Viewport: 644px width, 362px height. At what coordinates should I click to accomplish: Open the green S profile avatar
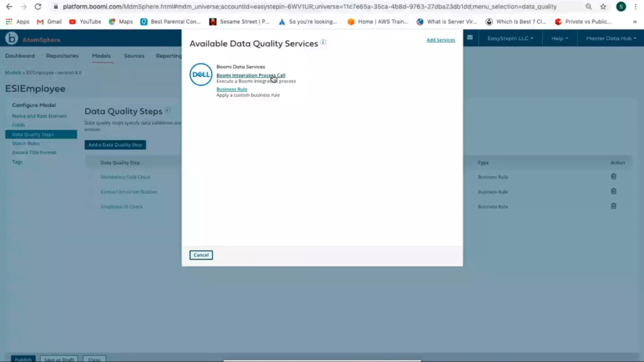[x=621, y=6]
